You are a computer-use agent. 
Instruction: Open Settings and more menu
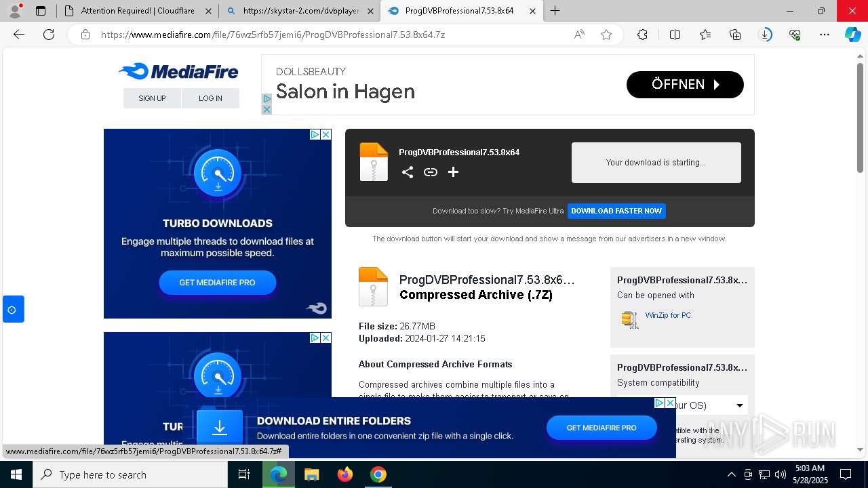(x=825, y=35)
